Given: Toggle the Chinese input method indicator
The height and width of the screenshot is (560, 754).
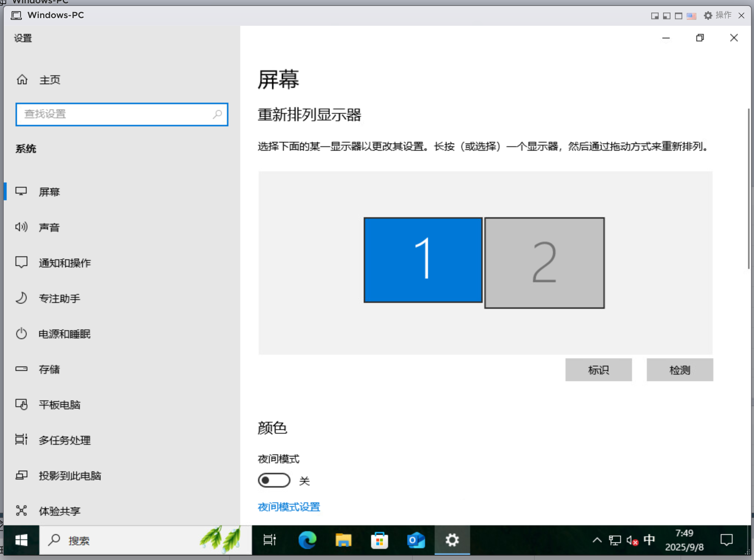Looking at the screenshot, I should pos(649,540).
